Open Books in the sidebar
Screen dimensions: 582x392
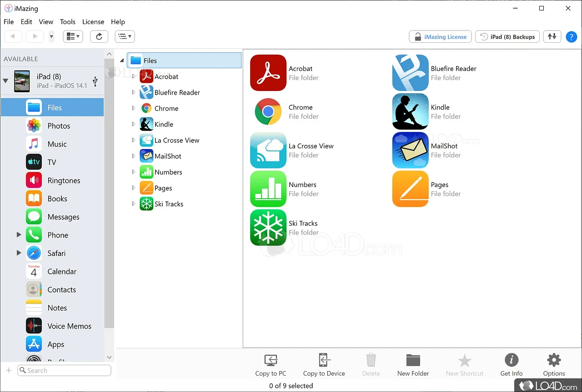click(52, 199)
